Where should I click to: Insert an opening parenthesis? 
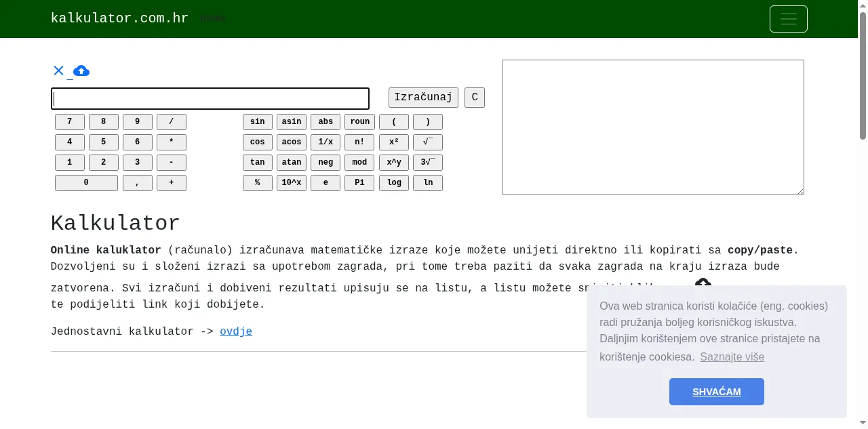coord(394,122)
